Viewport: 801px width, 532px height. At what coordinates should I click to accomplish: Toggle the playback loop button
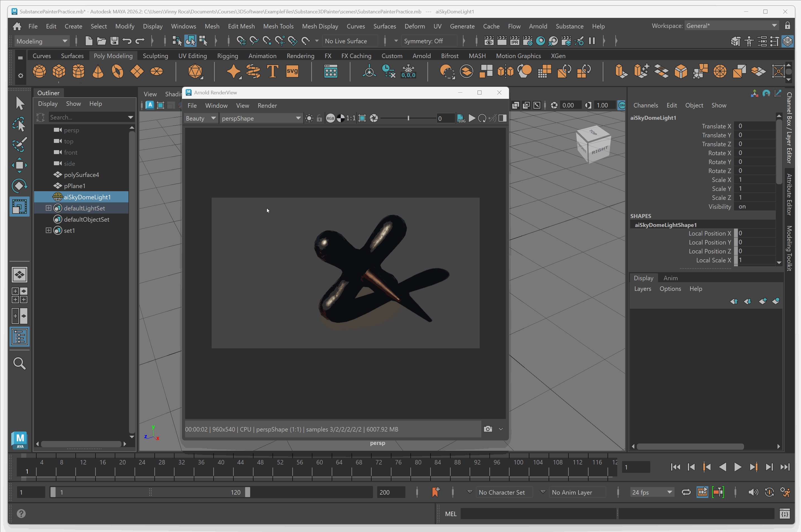pos(686,492)
